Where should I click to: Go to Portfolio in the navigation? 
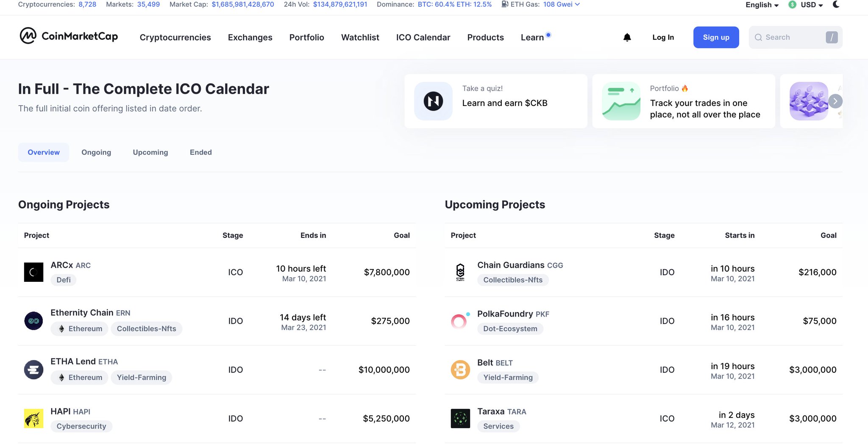pos(306,37)
